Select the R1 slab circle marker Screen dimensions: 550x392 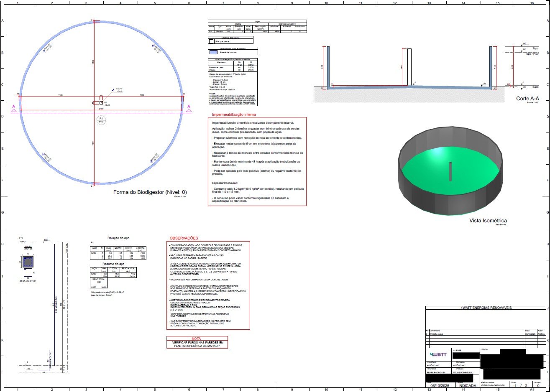pyautogui.click(x=101, y=120)
